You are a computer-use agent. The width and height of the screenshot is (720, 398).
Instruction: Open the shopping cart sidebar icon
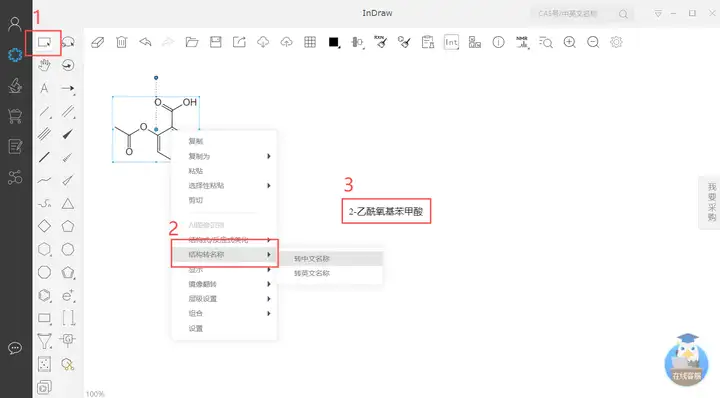15,116
